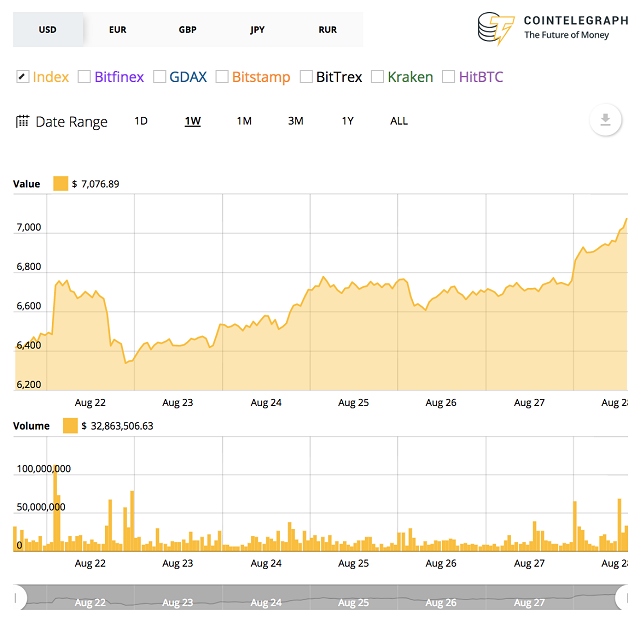The image size is (640, 623).
Task: Tick the GDAX exchange checkbox
Action: (x=159, y=76)
